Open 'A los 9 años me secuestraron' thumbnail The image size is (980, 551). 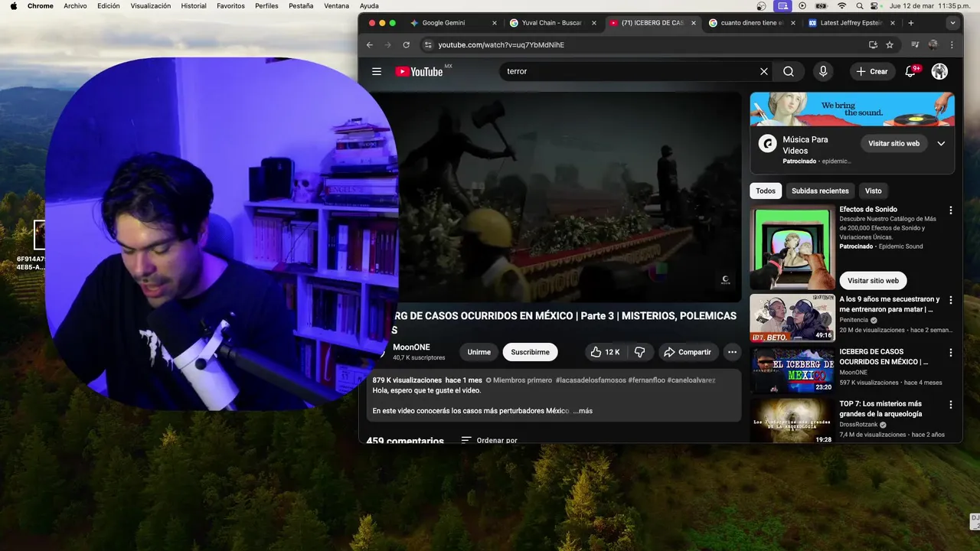coord(792,318)
